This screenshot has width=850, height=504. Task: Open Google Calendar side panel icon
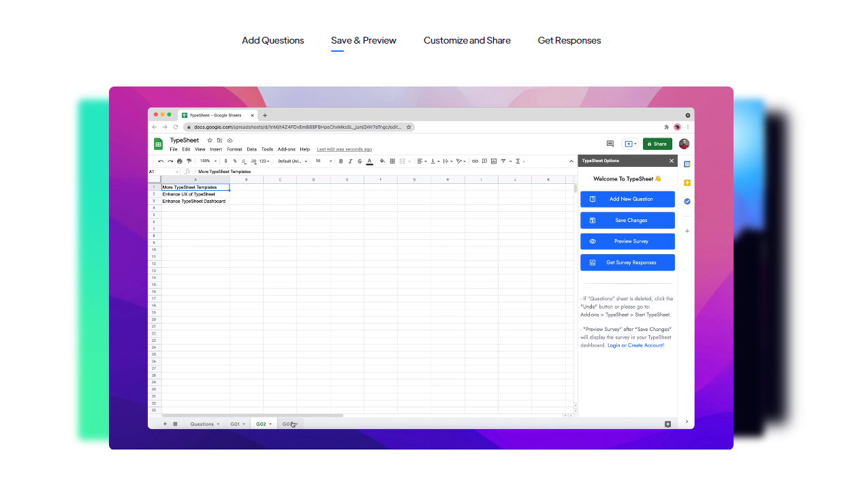(x=687, y=164)
